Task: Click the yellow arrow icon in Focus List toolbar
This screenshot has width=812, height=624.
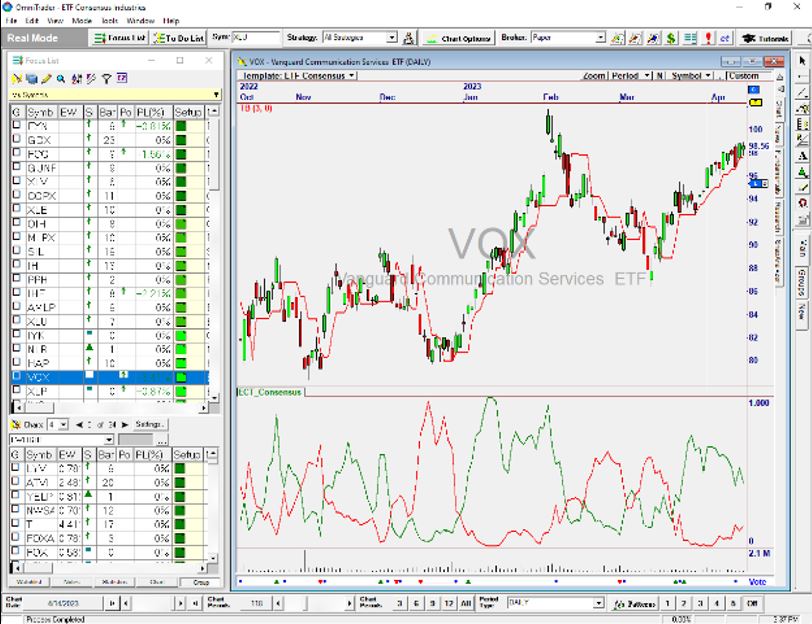Action: pos(17,79)
